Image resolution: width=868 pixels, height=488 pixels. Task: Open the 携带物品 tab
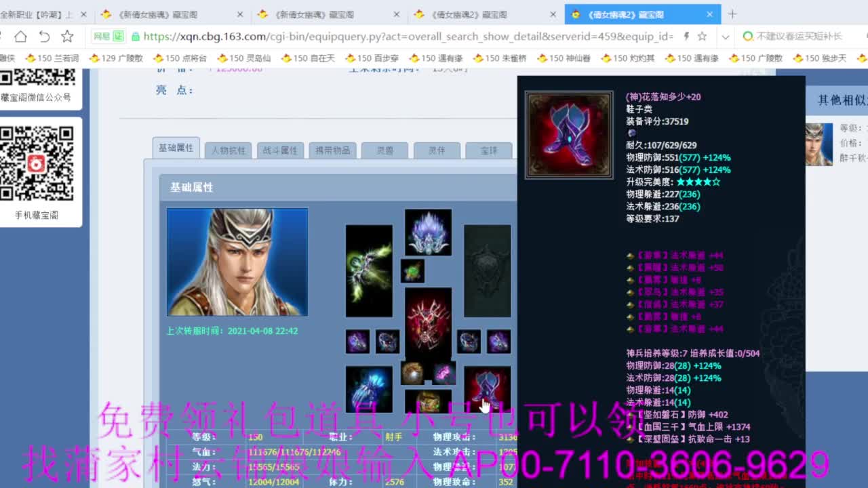332,150
